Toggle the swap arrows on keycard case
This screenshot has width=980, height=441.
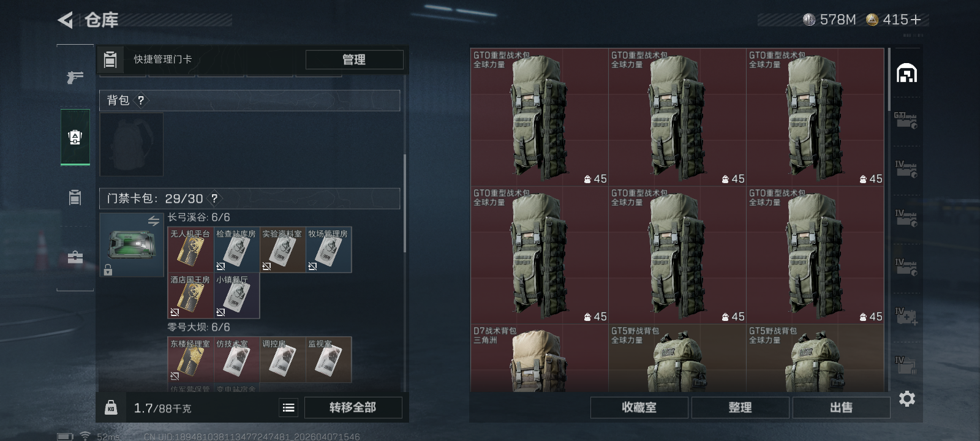(x=153, y=221)
